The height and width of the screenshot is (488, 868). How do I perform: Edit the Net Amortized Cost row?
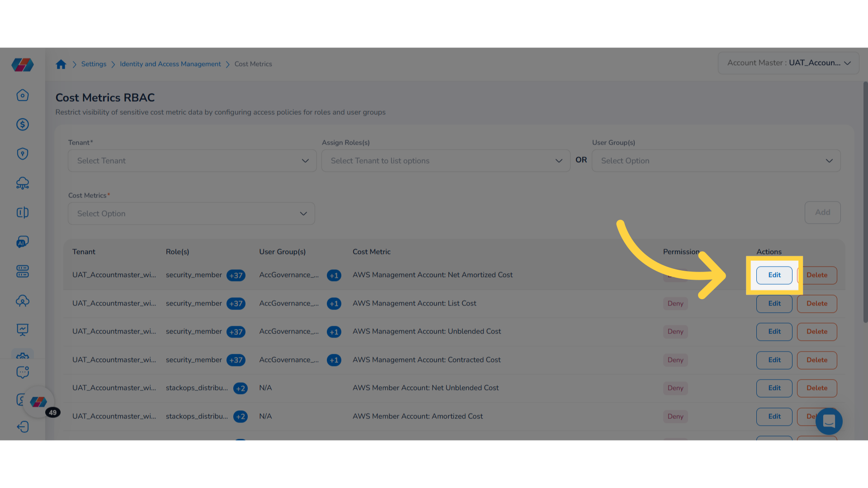click(774, 275)
